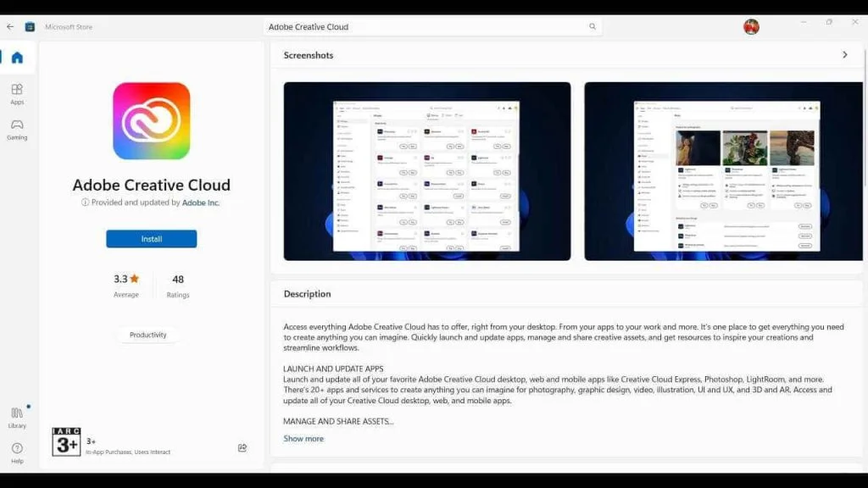Restore down the Microsoft Store window
The image size is (868, 488).
point(829,22)
